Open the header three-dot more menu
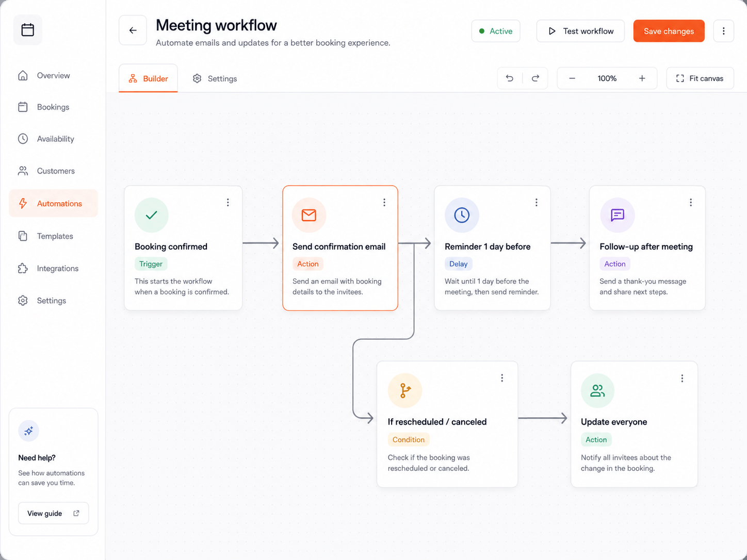 point(723,31)
